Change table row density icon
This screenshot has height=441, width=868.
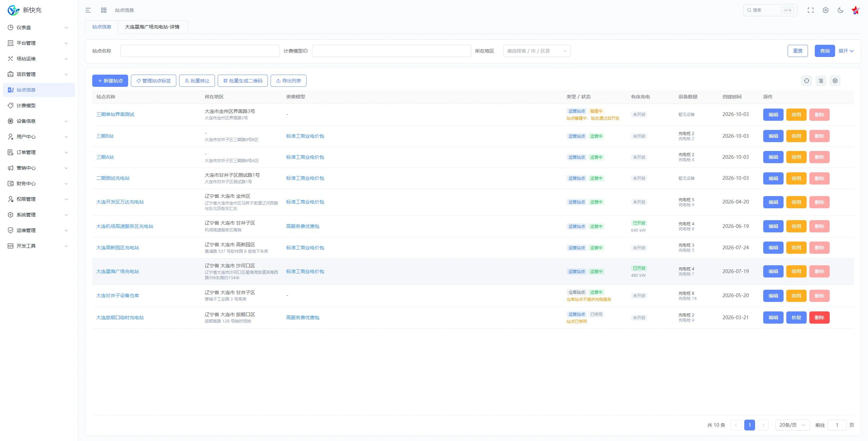[821, 81]
